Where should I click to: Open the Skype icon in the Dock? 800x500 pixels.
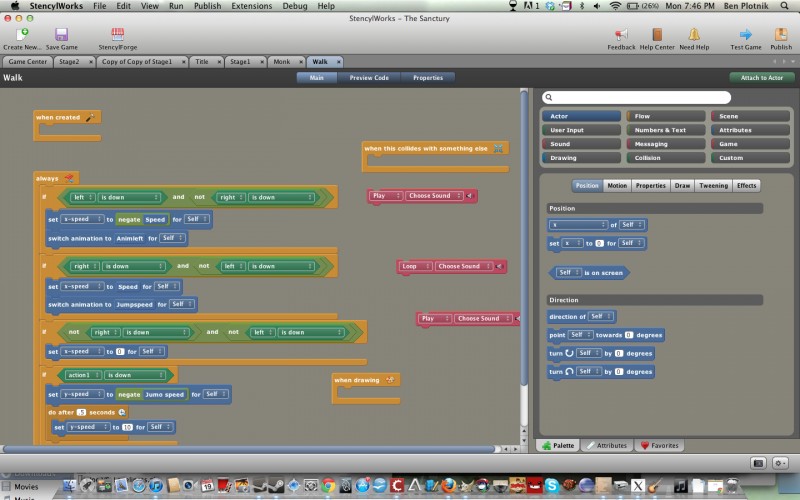[552, 485]
